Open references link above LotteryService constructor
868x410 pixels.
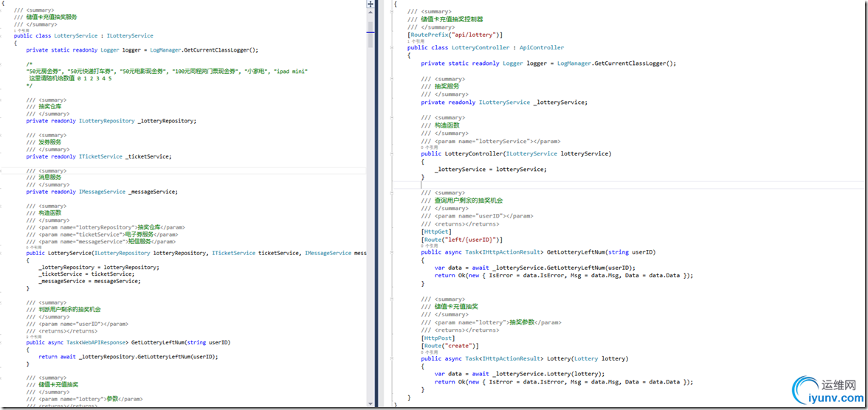32,247
